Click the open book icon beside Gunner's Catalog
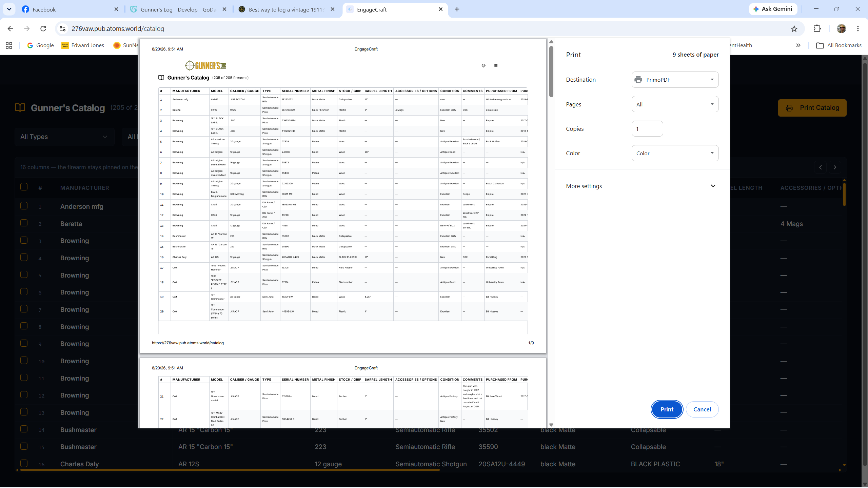This screenshot has height=488, width=868. pyautogui.click(x=20, y=108)
